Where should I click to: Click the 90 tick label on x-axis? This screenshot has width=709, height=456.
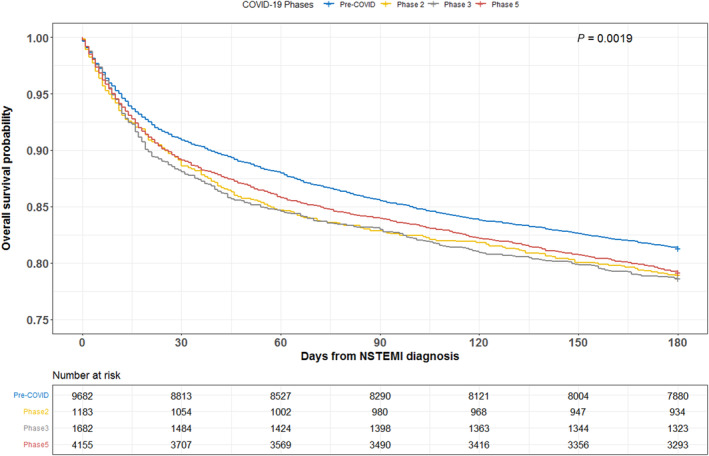(x=380, y=343)
